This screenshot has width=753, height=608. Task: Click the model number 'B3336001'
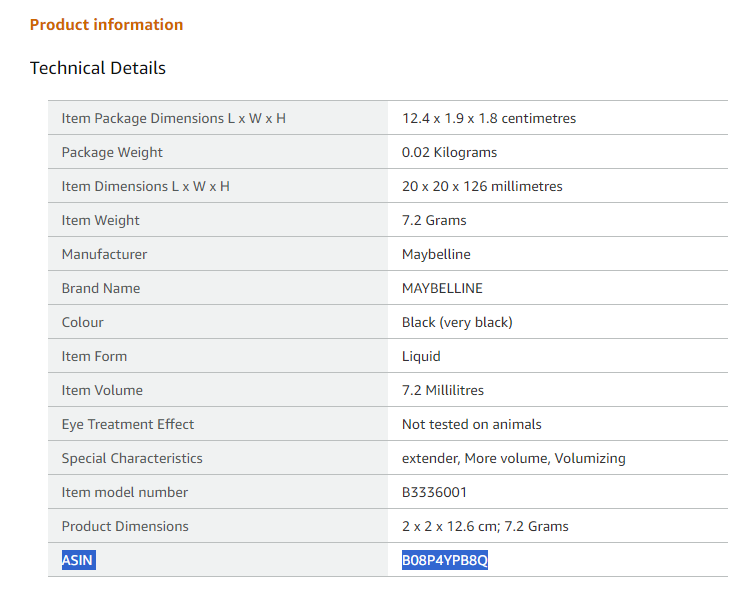click(x=434, y=492)
